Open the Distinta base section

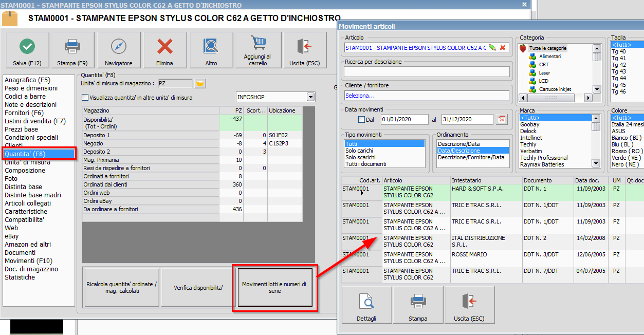[24, 187]
